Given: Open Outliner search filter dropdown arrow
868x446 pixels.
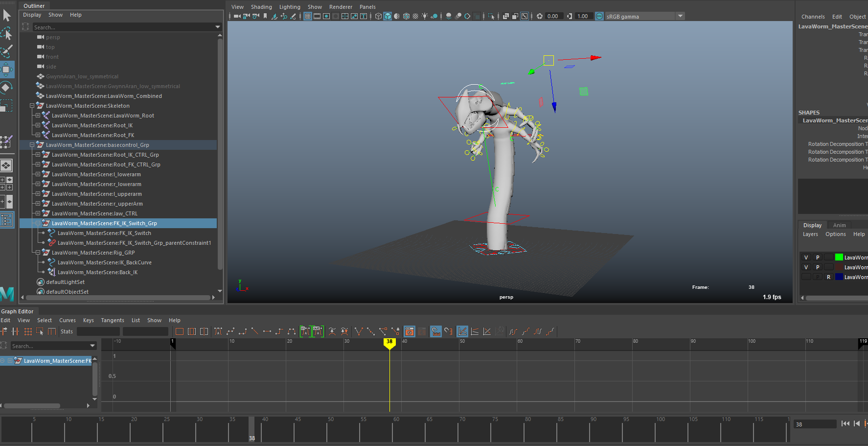Looking at the screenshot, I should 218,27.
